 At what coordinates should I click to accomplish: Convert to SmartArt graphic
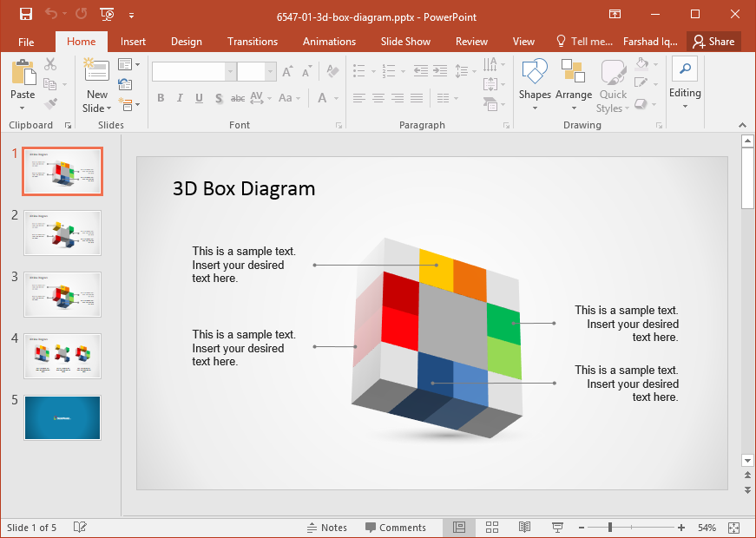pos(494,104)
